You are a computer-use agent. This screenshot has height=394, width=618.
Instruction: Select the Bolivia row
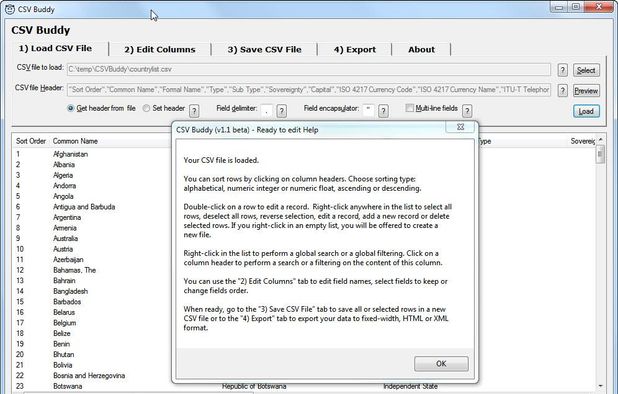pos(62,365)
